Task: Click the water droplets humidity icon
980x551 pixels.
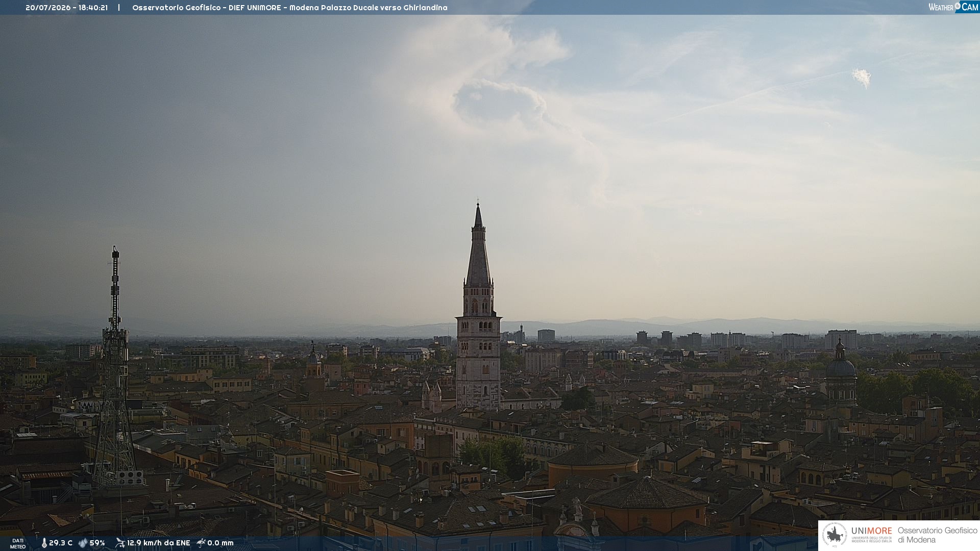Action: [x=83, y=543]
